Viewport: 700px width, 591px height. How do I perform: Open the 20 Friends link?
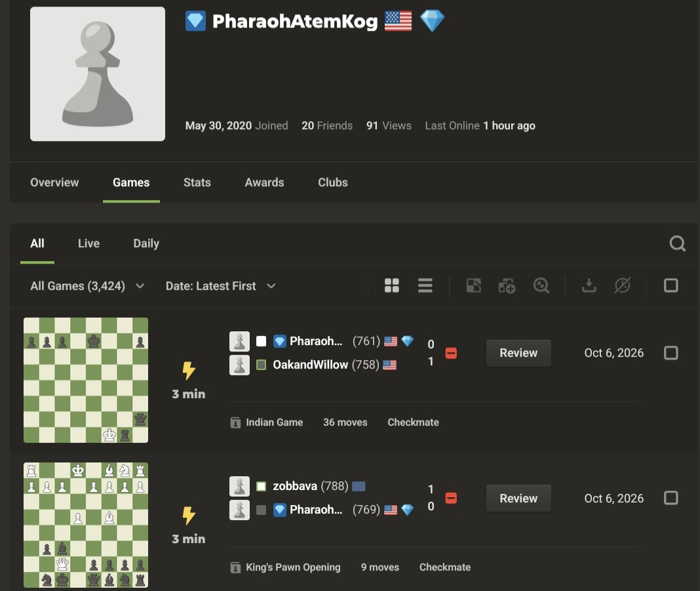coord(327,125)
